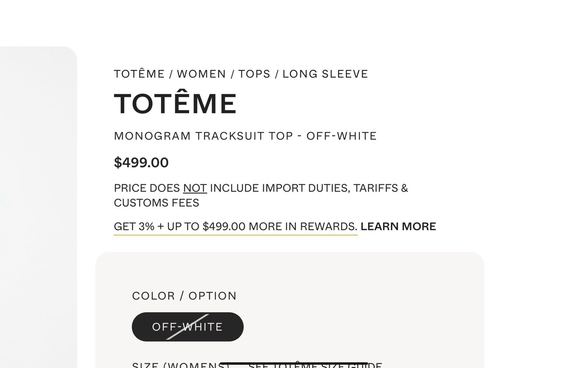Click the SIZE (WOMEN) label

(x=176, y=365)
